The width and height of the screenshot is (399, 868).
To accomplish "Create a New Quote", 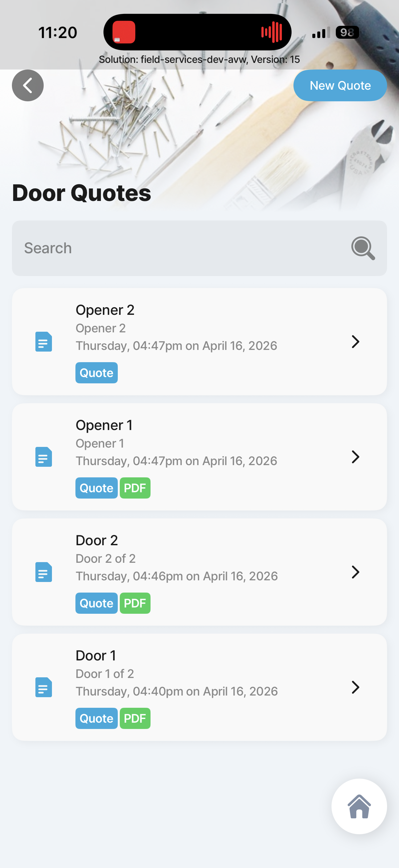I will pyautogui.click(x=340, y=86).
